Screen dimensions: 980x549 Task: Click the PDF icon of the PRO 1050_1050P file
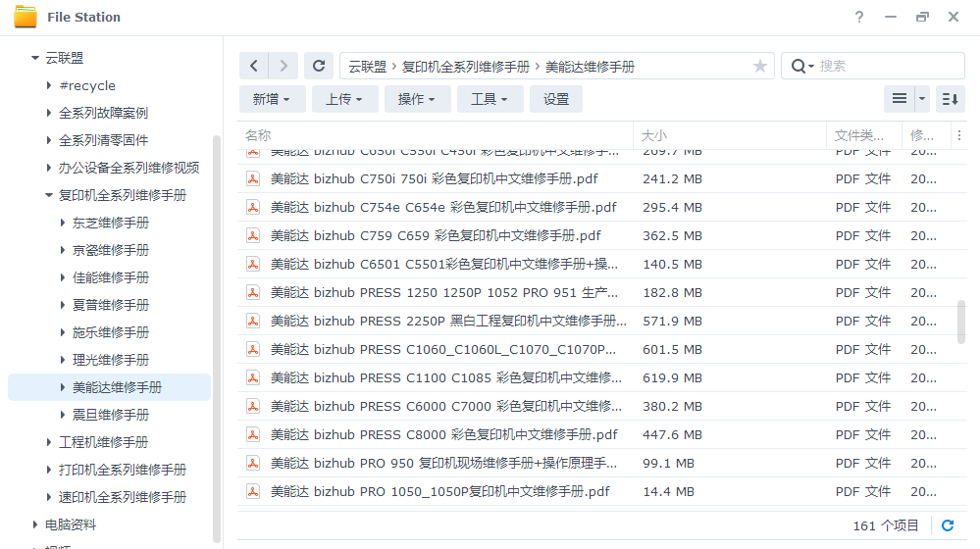(x=253, y=491)
